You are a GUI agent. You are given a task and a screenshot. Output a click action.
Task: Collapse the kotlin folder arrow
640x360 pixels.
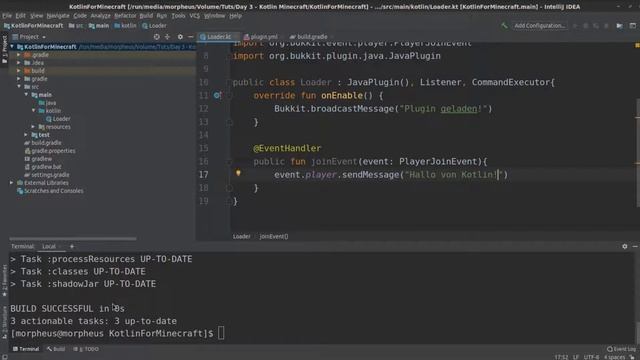34,111
